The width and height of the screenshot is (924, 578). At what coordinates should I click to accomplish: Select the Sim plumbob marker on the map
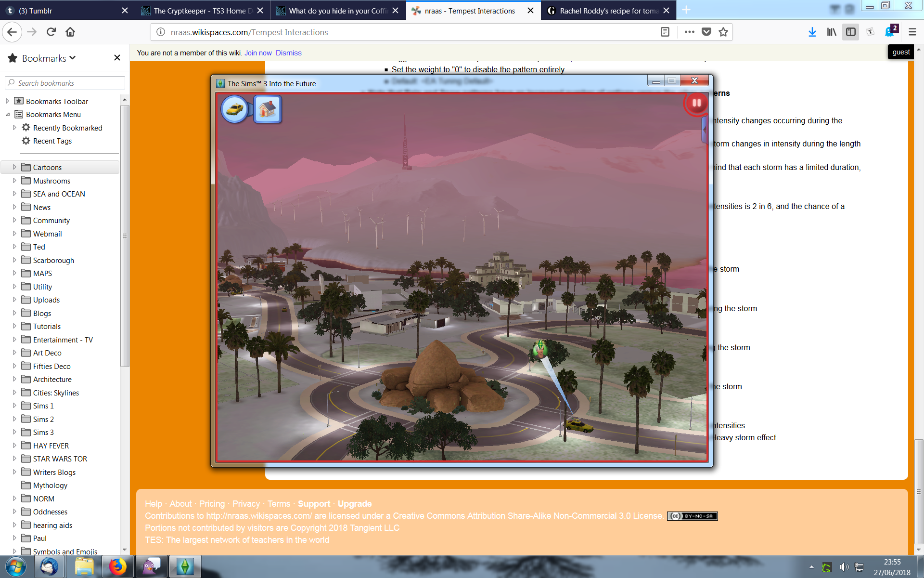click(540, 348)
